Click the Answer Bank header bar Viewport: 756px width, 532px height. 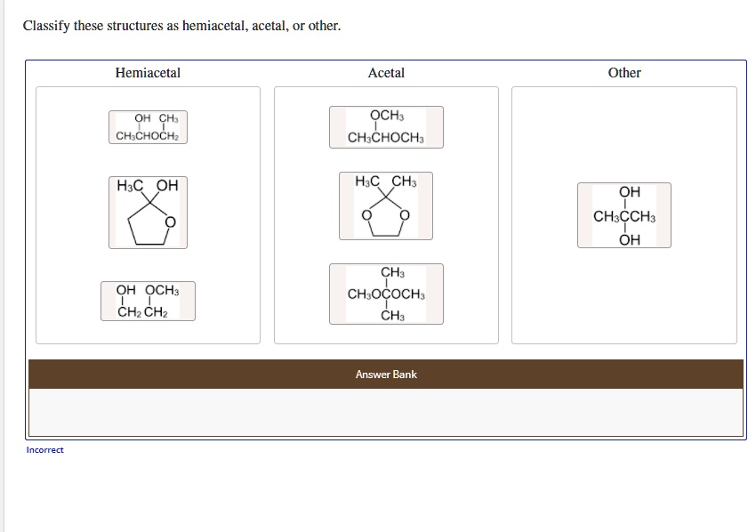(386, 375)
